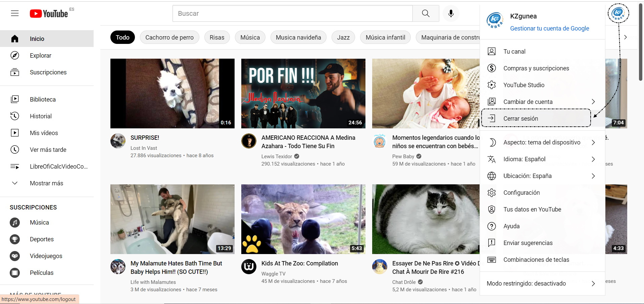
Task: Click the Ayuda question mark icon
Action: [492, 226]
